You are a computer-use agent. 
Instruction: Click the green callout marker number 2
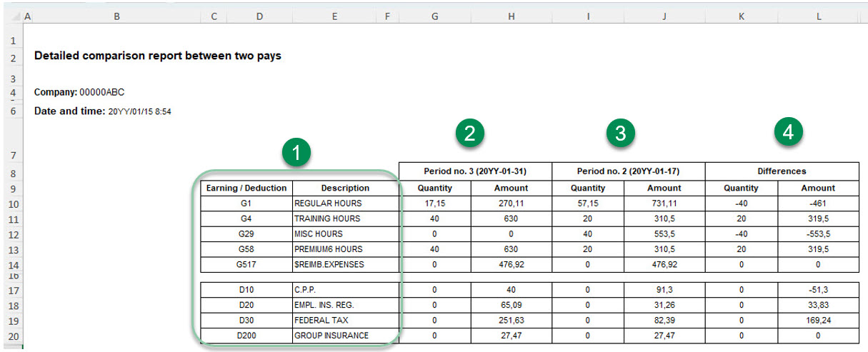[470, 134]
